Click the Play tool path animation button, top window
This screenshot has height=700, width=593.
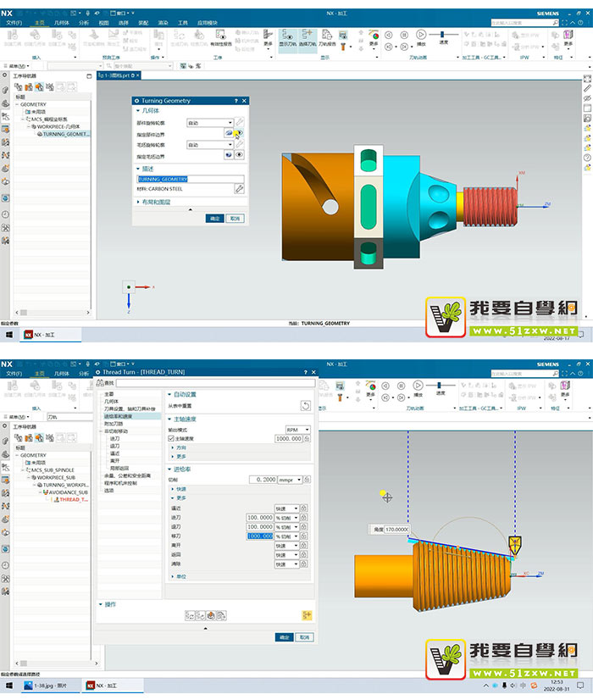click(x=421, y=35)
